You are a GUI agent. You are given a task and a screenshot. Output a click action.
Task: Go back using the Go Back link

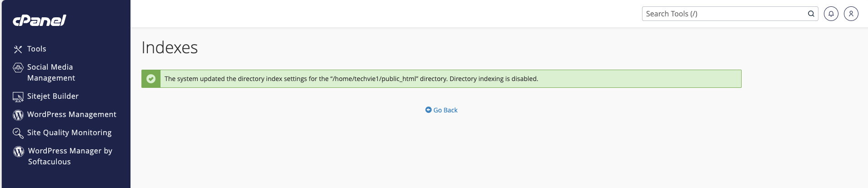click(x=445, y=110)
